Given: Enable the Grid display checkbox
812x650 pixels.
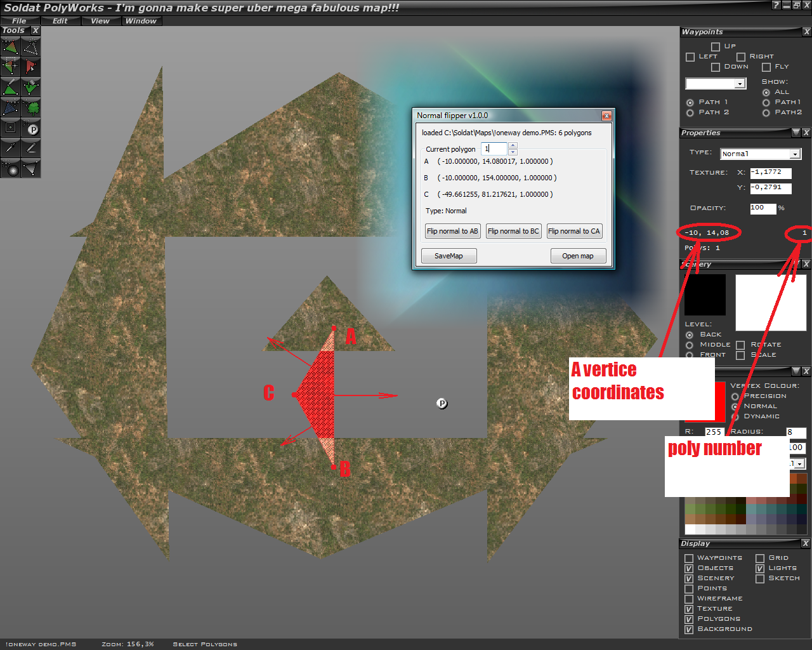Looking at the screenshot, I should 760,559.
